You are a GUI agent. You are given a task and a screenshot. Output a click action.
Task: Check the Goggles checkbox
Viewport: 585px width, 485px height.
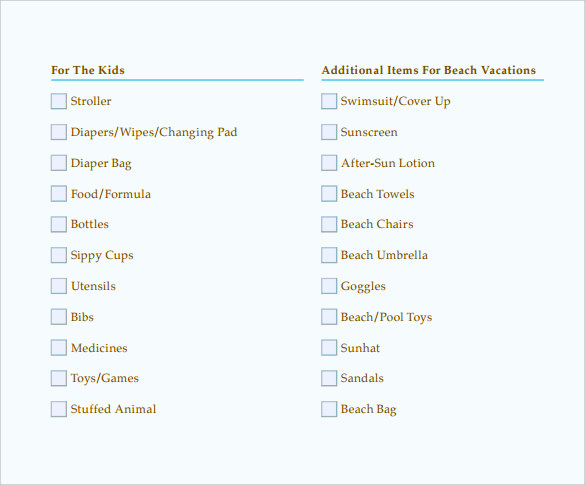coord(329,286)
